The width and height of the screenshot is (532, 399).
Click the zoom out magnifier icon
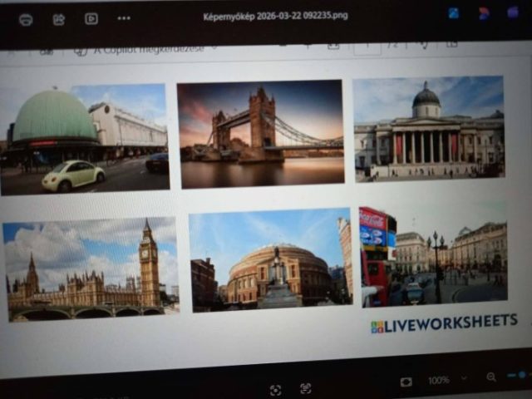pyautogui.click(x=491, y=377)
